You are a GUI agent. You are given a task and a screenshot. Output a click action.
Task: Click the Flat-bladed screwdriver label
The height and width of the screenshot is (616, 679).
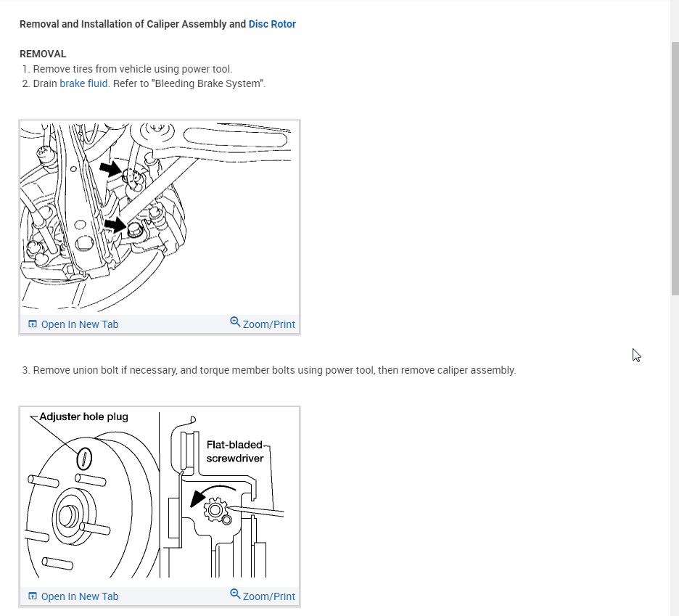235,451
